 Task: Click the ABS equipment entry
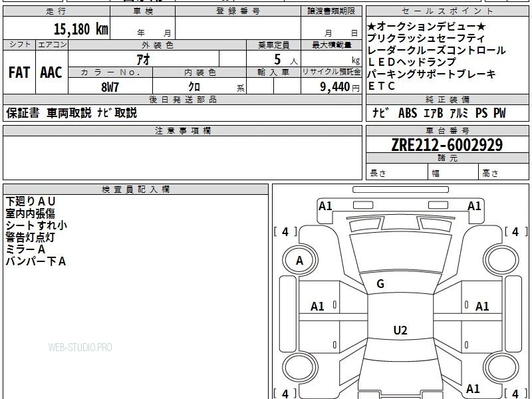pos(408,113)
